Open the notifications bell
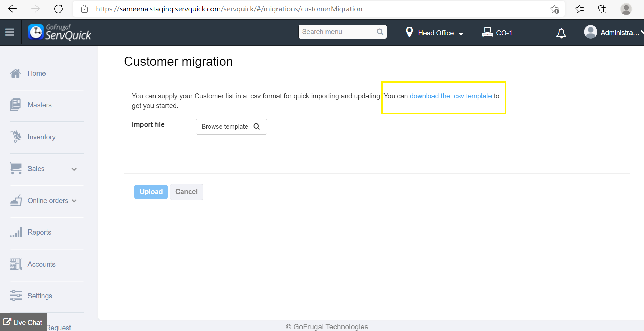This screenshot has width=644, height=331. tap(561, 33)
